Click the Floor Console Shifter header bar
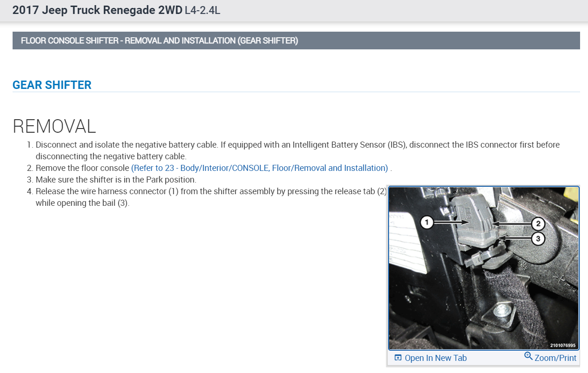 coord(296,41)
